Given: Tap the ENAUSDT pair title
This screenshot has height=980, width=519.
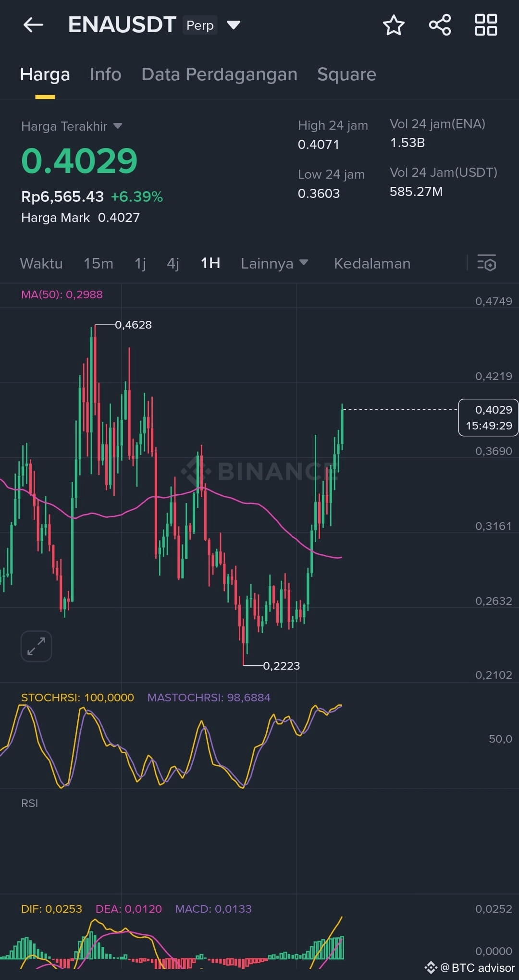Looking at the screenshot, I should (122, 25).
